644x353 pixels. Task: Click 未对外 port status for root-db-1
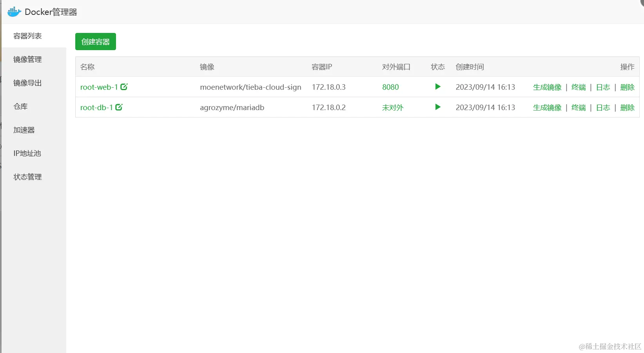(393, 107)
